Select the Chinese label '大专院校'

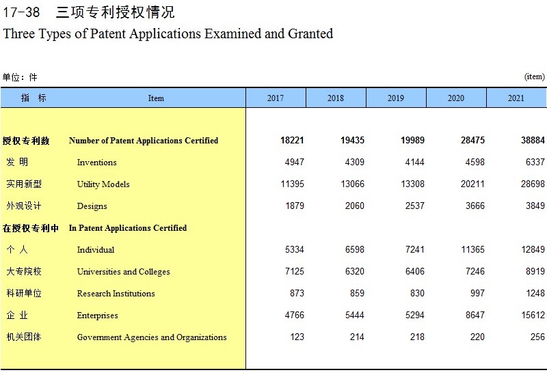(24, 271)
